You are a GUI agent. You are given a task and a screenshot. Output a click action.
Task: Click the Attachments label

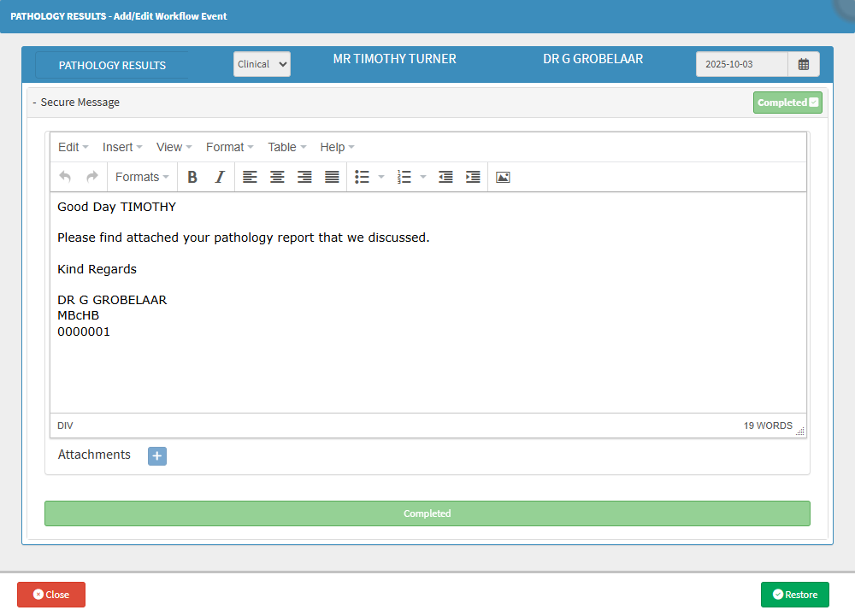click(x=94, y=455)
